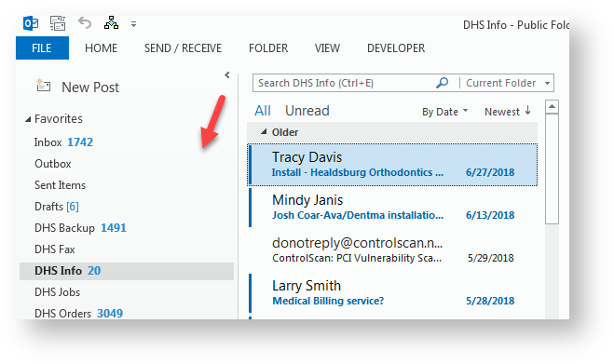Focus the Search DHS Info field
Viewport: 614px width, 364px height.
point(345,83)
